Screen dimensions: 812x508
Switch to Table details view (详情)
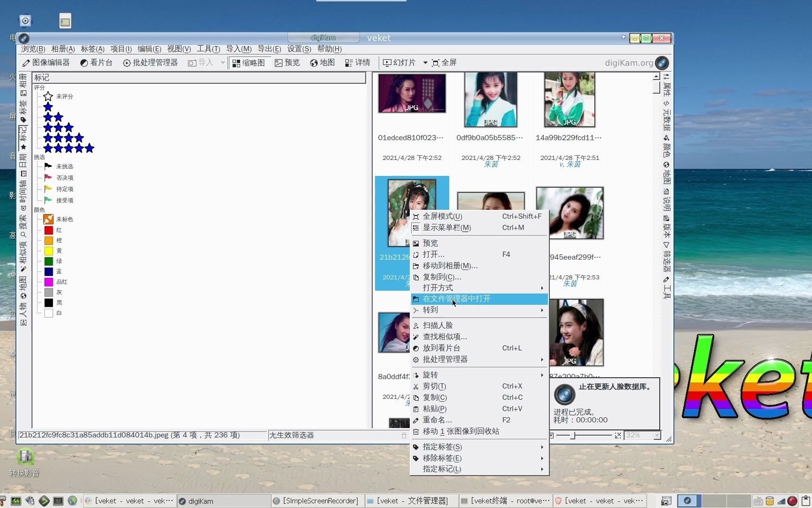pos(358,63)
